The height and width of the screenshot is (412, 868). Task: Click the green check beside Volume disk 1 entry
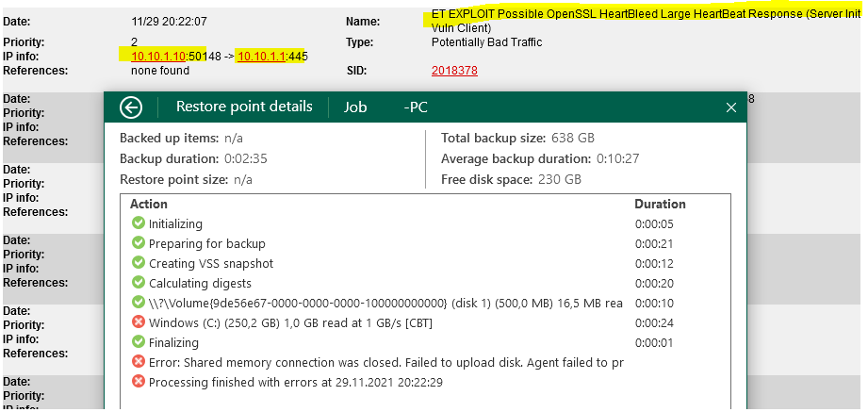pos(139,303)
